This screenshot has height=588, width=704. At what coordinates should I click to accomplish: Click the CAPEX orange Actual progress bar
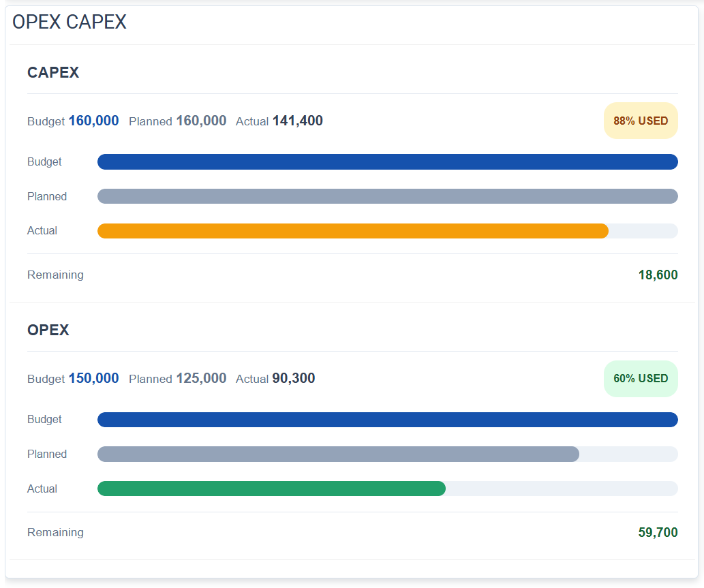click(353, 231)
